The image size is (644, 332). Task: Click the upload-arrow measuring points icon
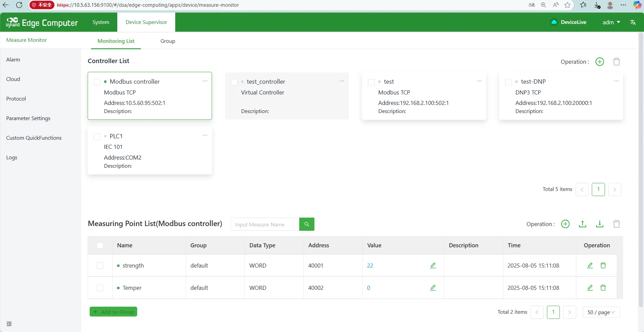pyautogui.click(x=582, y=224)
